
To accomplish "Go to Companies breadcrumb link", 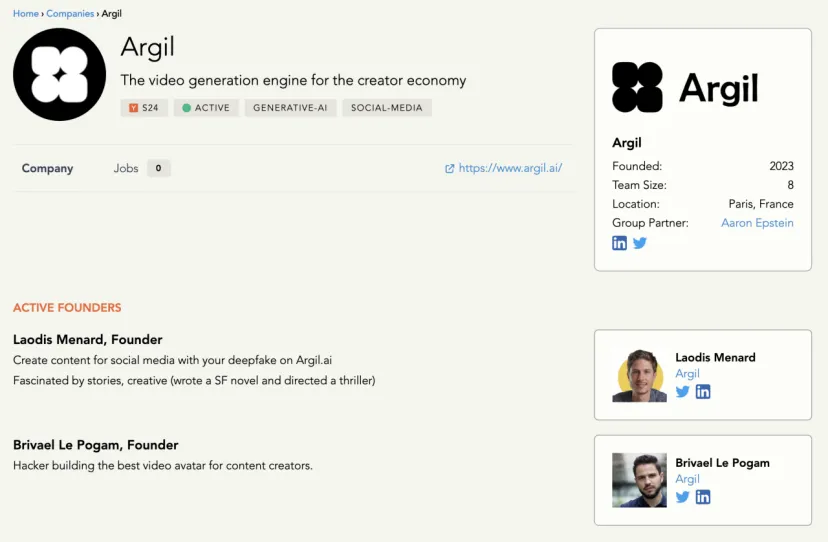I will (70, 14).
